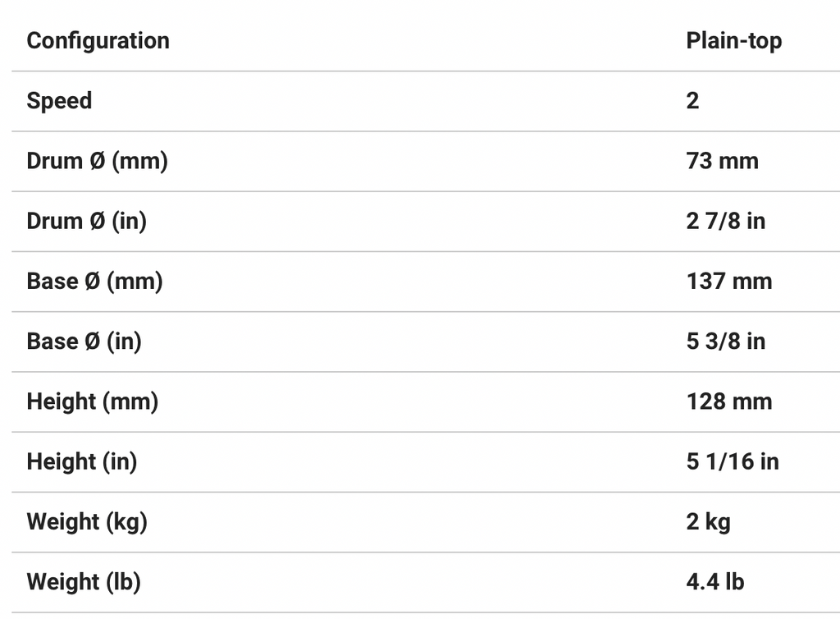
Task: Select the 73 mm drum value
Action: point(722,161)
